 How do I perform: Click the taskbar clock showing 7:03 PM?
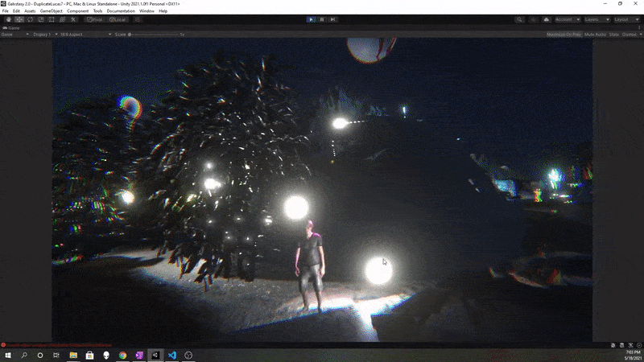pyautogui.click(x=633, y=352)
